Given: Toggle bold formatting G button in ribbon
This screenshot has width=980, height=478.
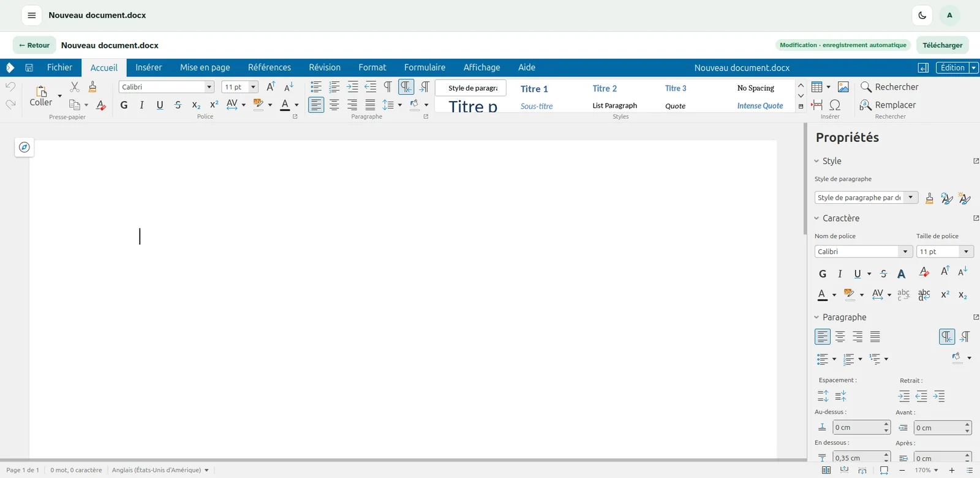Looking at the screenshot, I should pyautogui.click(x=124, y=105).
